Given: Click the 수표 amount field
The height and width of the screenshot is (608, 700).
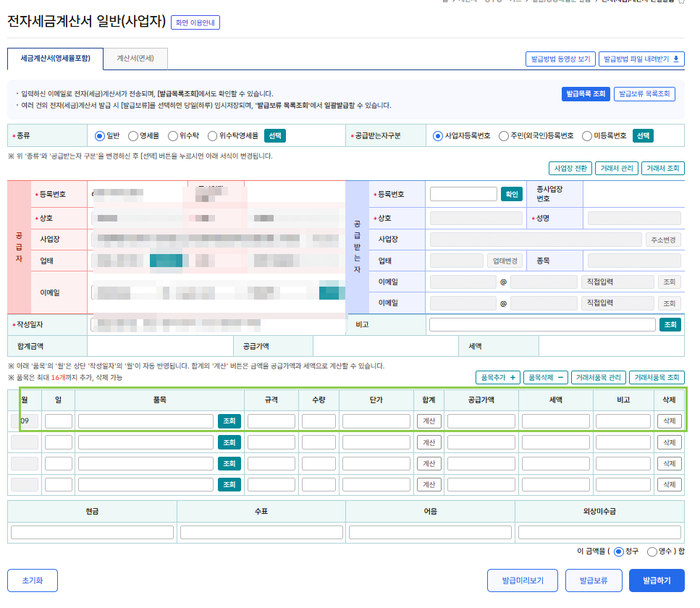Looking at the screenshot, I should tap(261, 532).
